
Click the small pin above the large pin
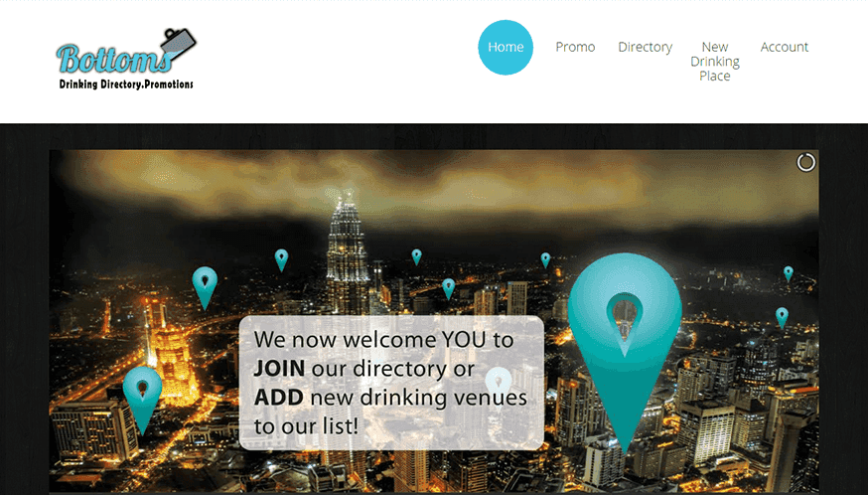(545, 260)
